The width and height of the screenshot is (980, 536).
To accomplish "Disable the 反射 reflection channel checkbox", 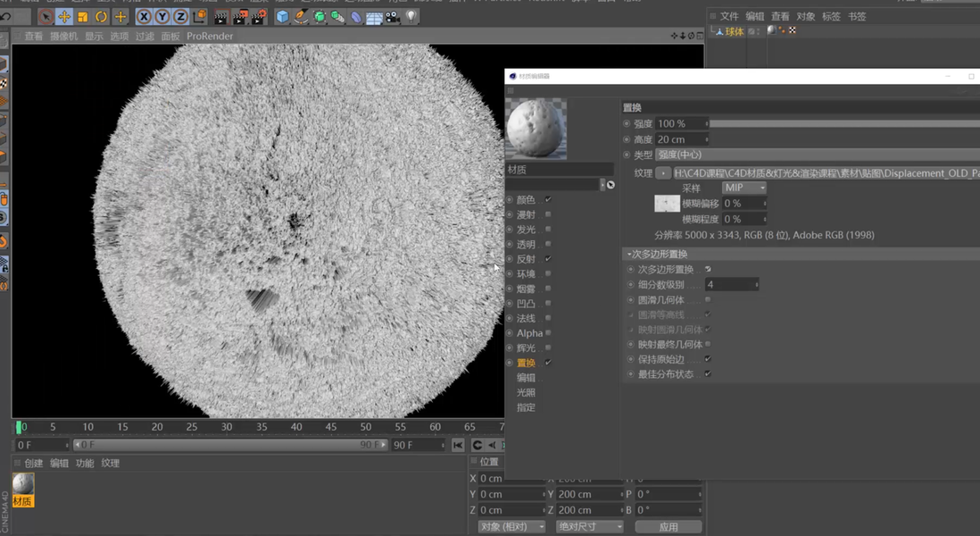I will click(548, 259).
